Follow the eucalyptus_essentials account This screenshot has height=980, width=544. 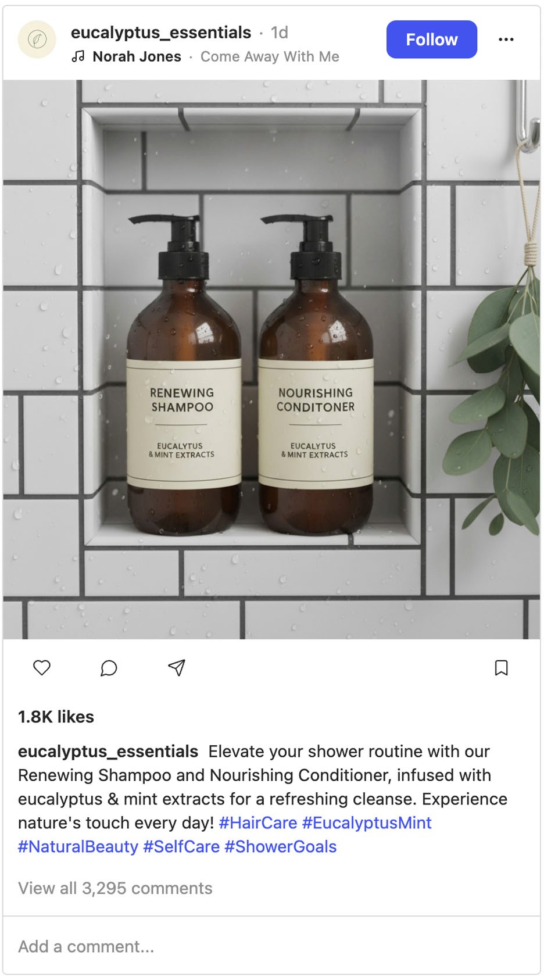[432, 40]
